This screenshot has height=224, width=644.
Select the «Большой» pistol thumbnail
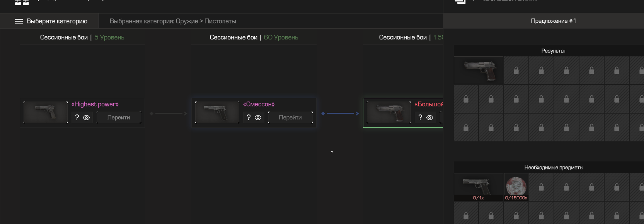pyautogui.click(x=389, y=112)
